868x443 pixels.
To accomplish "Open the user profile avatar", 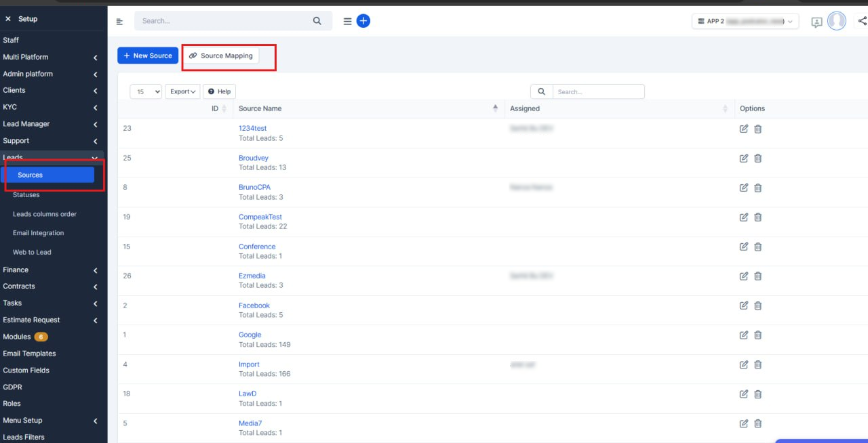I will point(837,21).
